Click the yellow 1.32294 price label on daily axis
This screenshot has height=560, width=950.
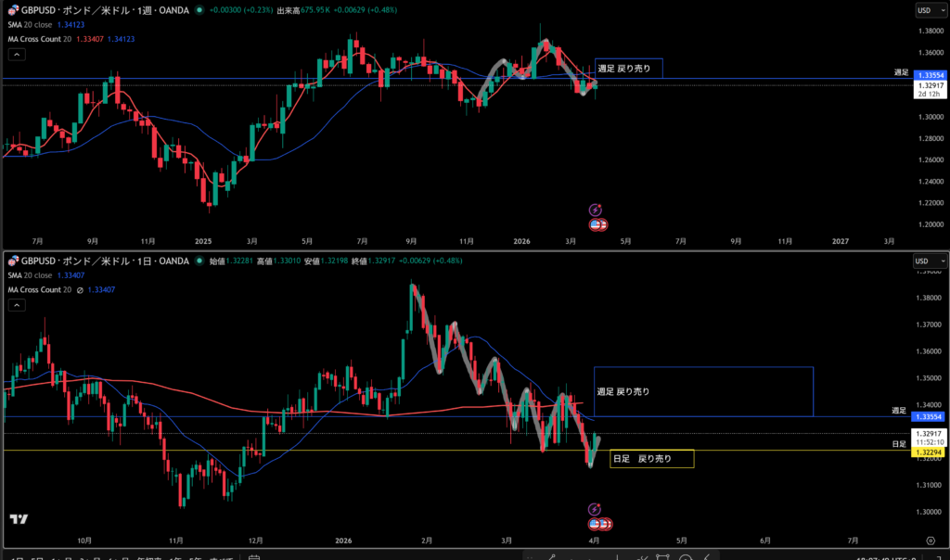click(x=929, y=451)
